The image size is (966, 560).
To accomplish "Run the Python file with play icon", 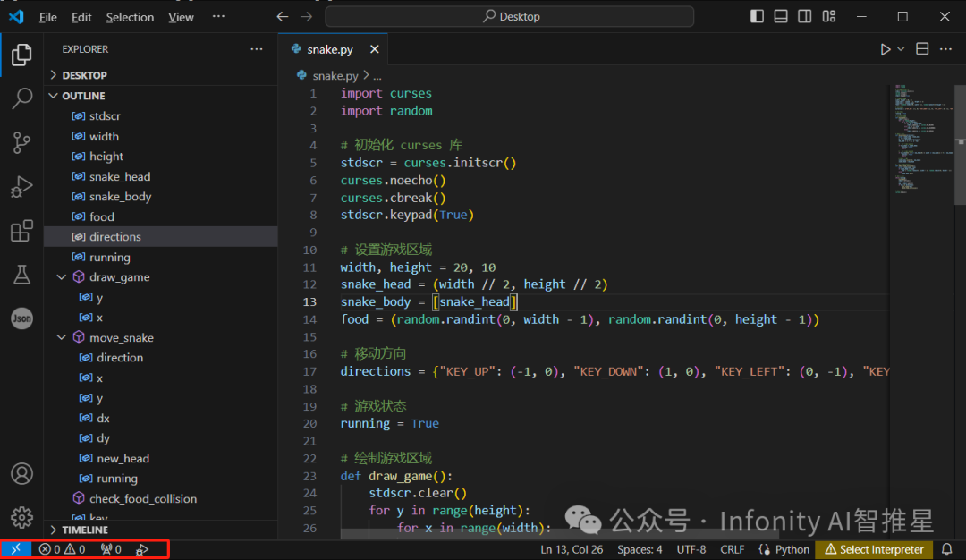I will pyautogui.click(x=885, y=49).
